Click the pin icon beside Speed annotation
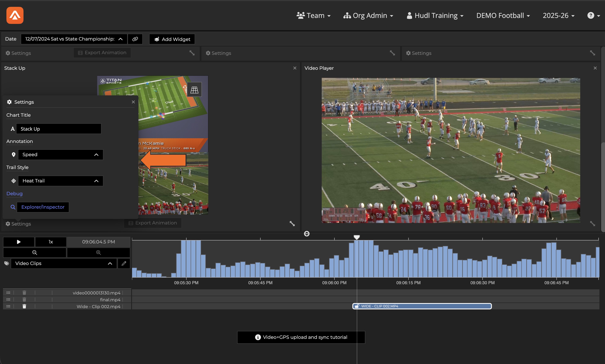Viewport: 605px width, 364px height. tap(13, 155)
